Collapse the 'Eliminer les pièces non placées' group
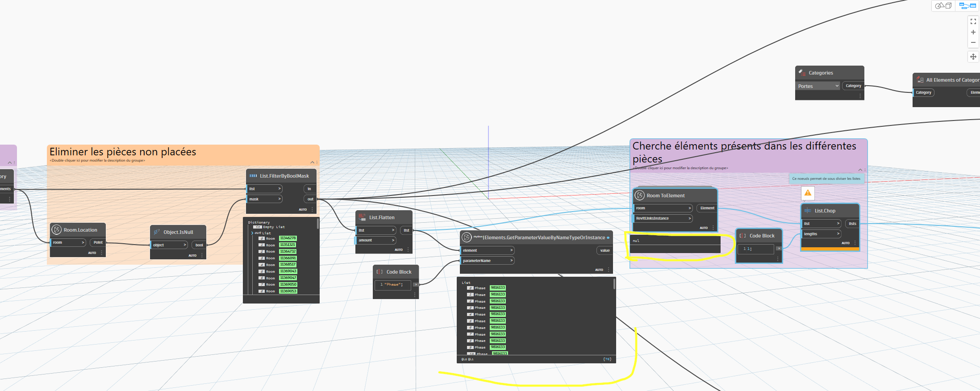 click(312, 162)
